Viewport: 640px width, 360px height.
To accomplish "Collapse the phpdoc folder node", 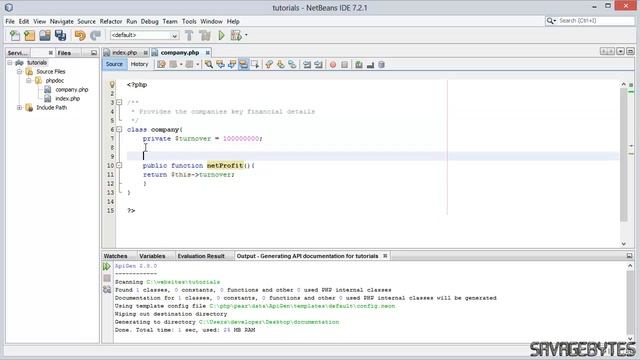I will coord(29,80).
